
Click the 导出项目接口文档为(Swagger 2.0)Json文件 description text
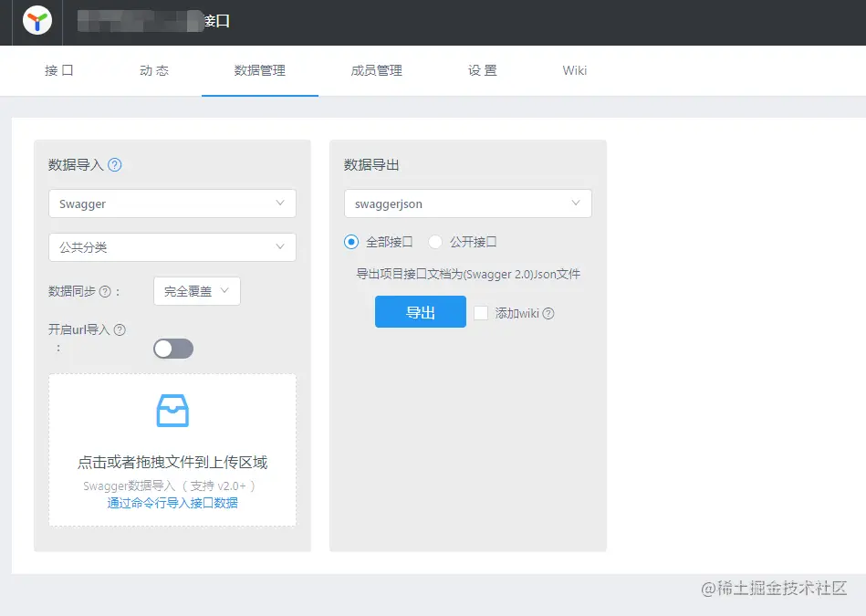[468, 274]
